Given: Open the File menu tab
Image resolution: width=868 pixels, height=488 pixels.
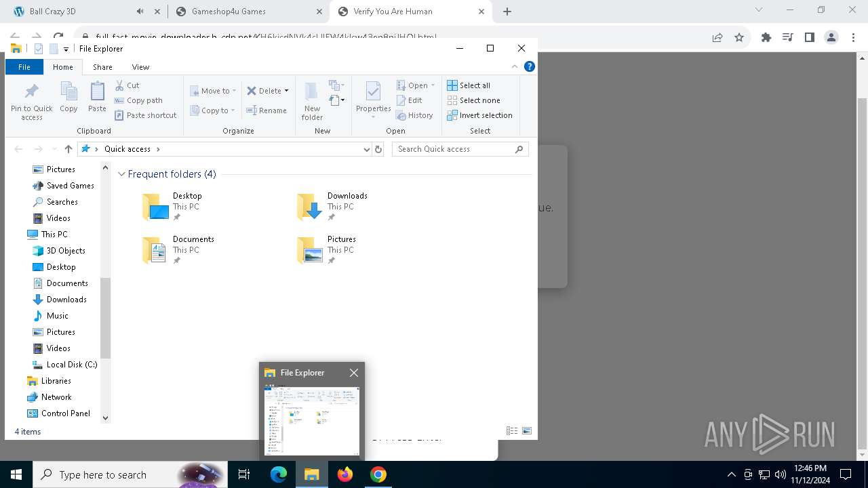Looking at the screenshot, I should tap(24, 67).
